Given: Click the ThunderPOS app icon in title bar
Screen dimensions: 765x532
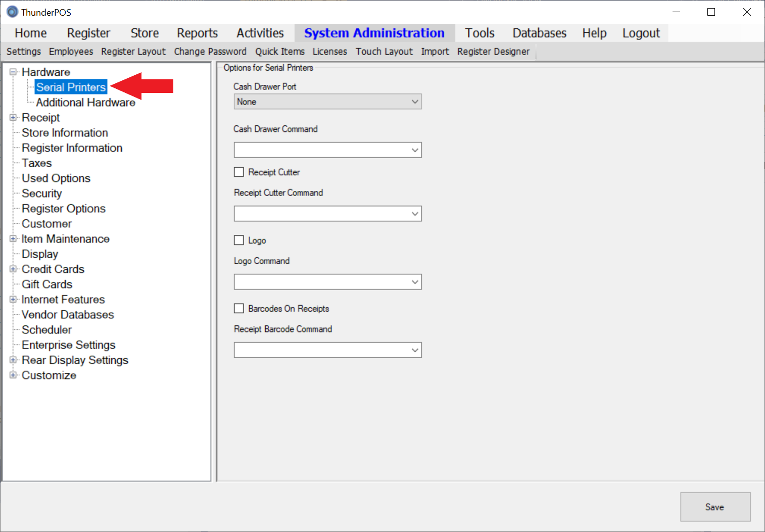Looking at the screenshot, I should (12, 12).
